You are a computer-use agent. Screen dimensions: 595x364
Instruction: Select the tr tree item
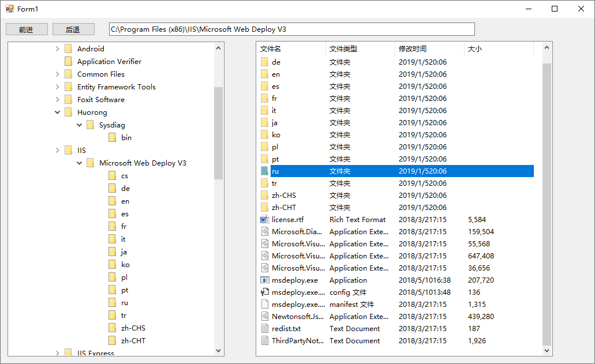(124, 316)
